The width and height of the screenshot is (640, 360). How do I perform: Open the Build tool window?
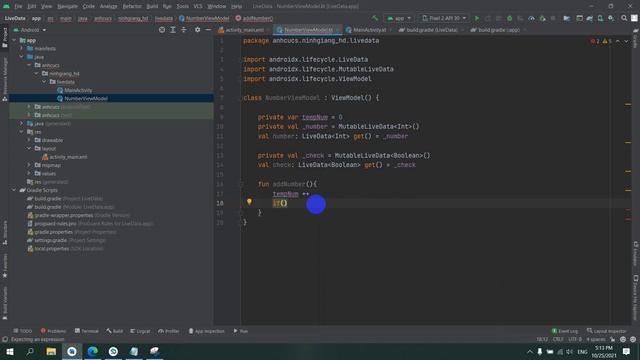point(115,331)
